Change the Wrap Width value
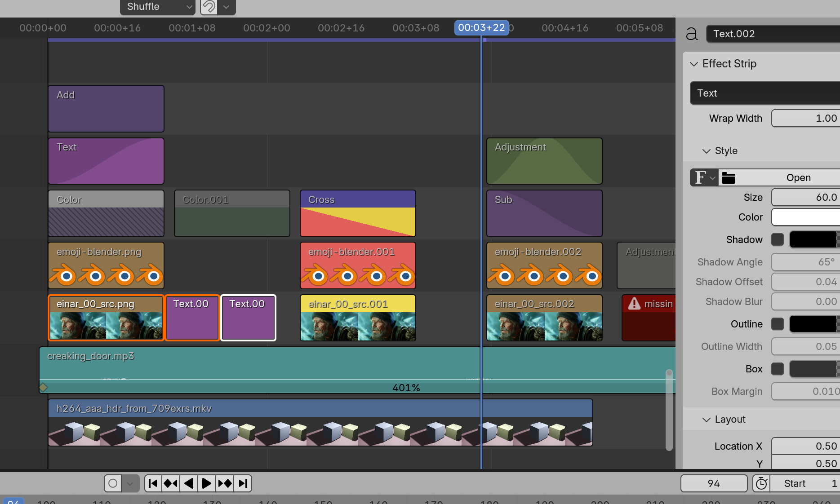Screen dimensions: 840x504 [x=805, y=118]
